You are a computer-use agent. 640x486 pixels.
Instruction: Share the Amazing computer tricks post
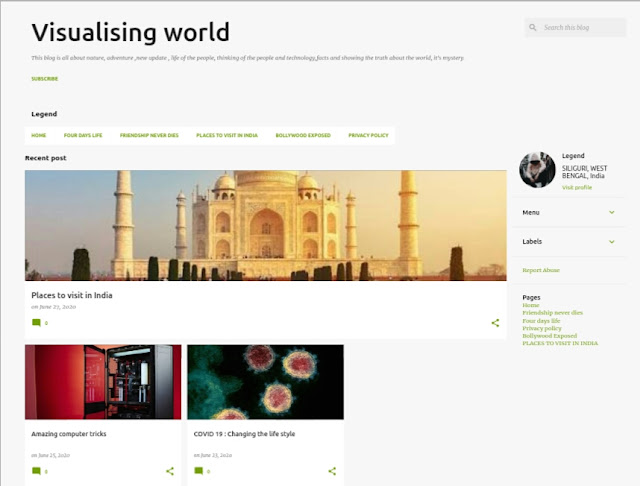170,471
